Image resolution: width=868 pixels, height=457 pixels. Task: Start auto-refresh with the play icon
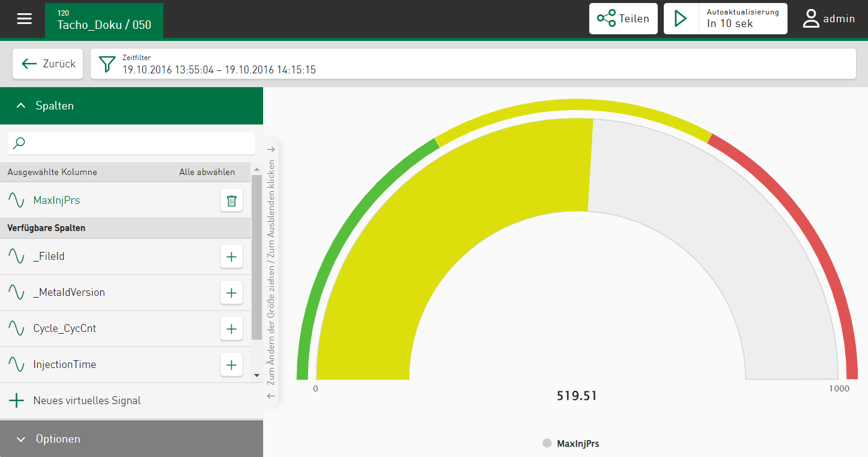click(x=681, y=19)
